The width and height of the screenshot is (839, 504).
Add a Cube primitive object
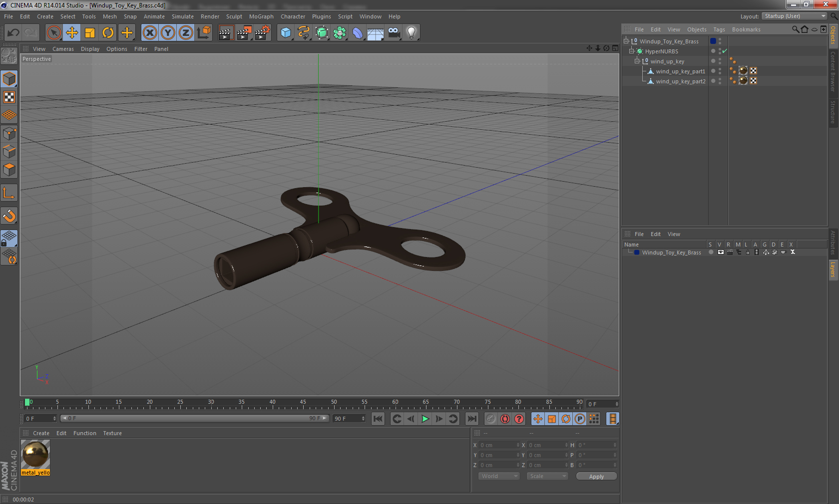[x=286, y=33]
